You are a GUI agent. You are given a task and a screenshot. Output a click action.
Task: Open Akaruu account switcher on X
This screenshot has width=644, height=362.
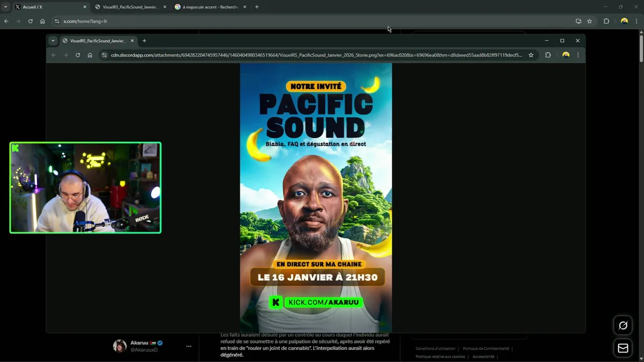point(153,346)
